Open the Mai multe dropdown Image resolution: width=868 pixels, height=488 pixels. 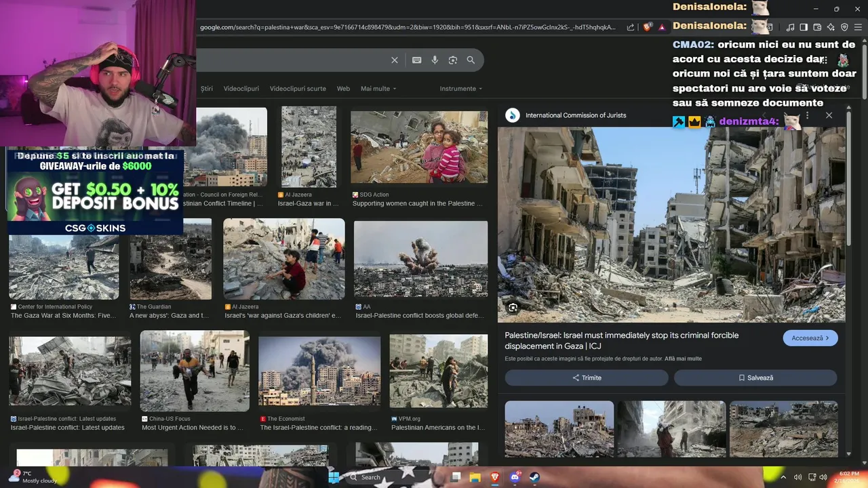(378, 89)
